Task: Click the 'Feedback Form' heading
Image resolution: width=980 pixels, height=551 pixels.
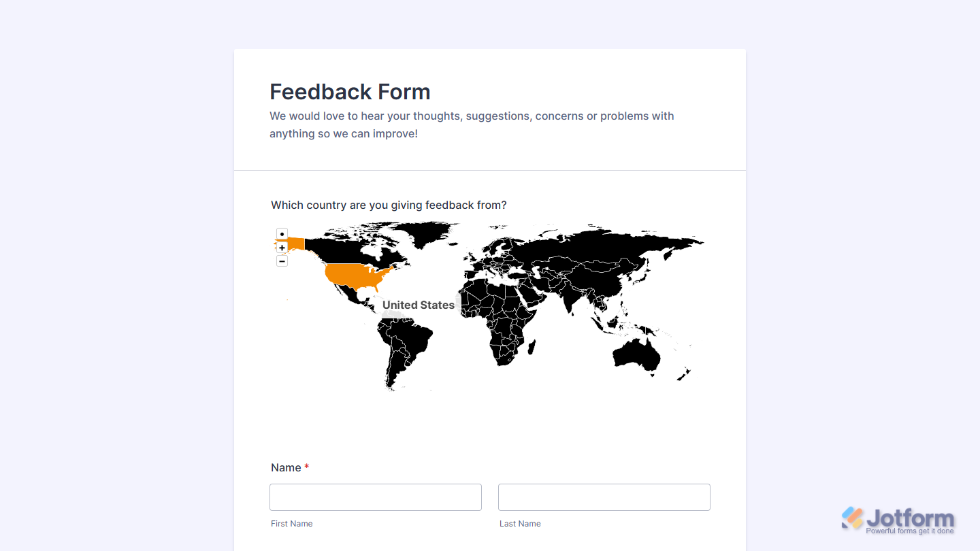Action: tap(350, 92)
